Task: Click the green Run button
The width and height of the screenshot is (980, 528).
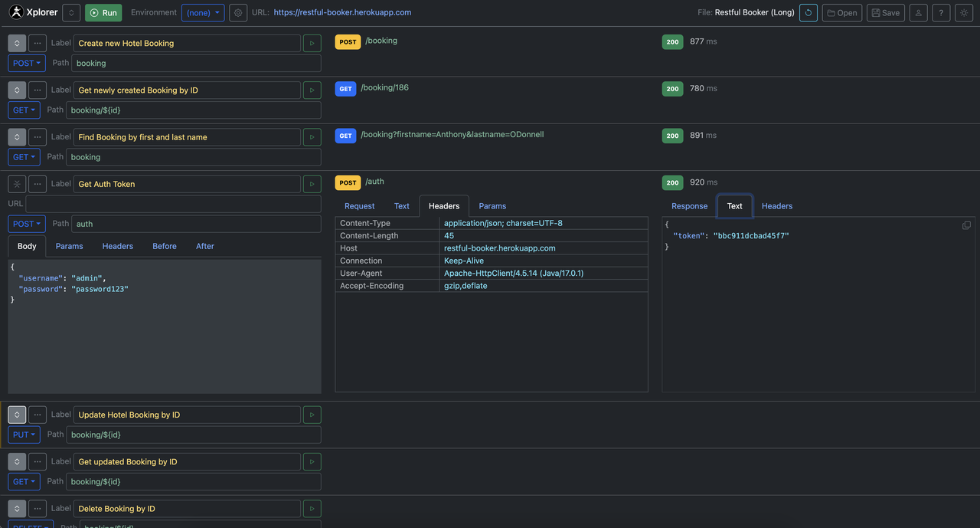Action: pyautogui.click(x=103, y=12)
